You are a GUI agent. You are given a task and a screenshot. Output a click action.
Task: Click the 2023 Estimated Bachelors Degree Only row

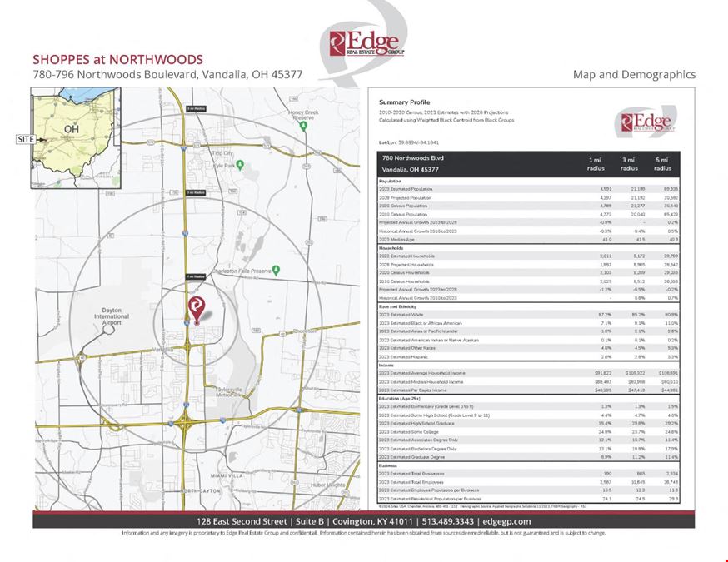tap(529, 449)
